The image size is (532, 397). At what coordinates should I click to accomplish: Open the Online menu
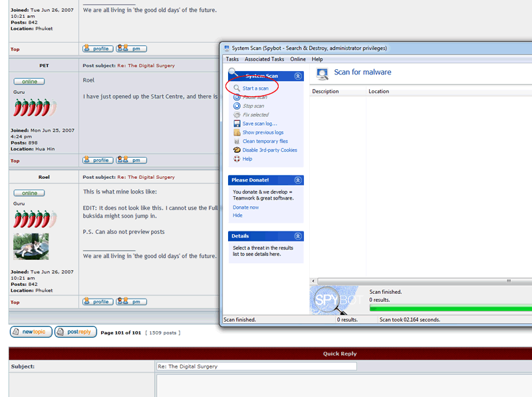[x=298, y=59]
